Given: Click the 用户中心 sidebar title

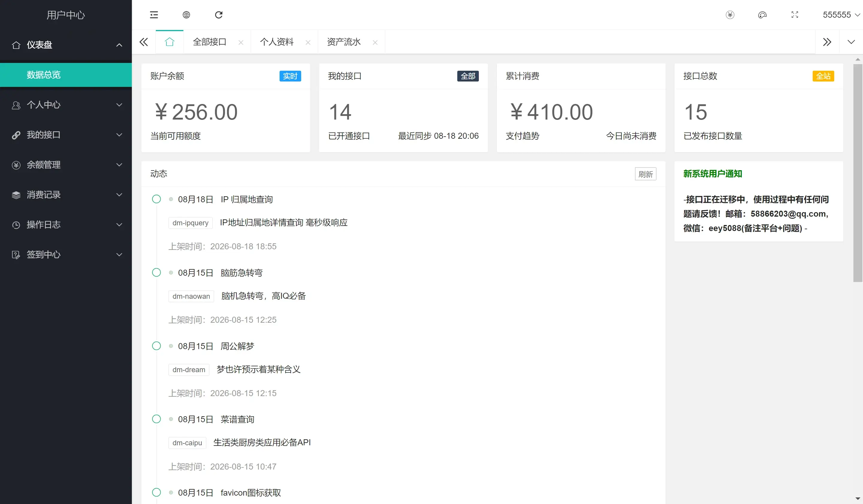Looking at the screenshot, I should point(66,15).
